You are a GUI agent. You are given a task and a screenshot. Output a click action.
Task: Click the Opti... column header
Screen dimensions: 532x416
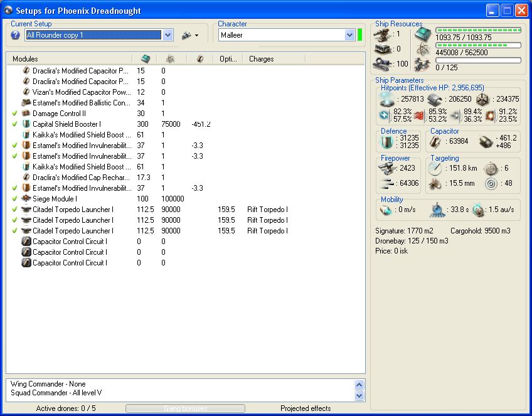pos(228,59)
